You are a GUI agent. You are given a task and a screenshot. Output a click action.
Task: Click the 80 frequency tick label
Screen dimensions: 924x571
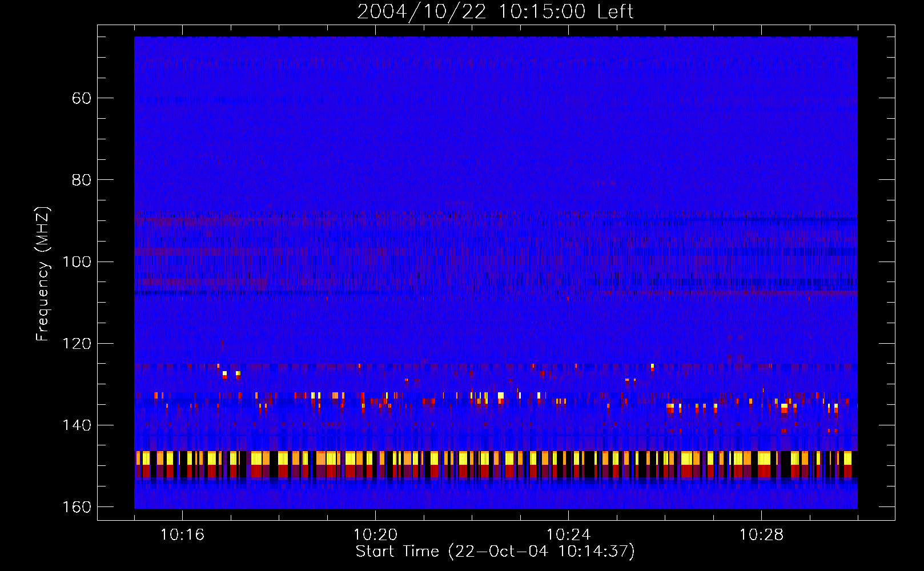pos(81,180)
